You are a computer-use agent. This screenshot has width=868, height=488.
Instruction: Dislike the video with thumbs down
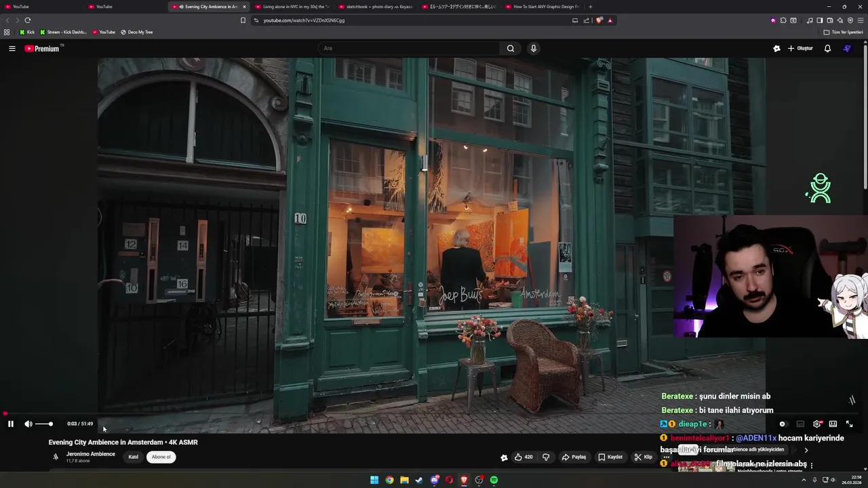tap(546, 457)
